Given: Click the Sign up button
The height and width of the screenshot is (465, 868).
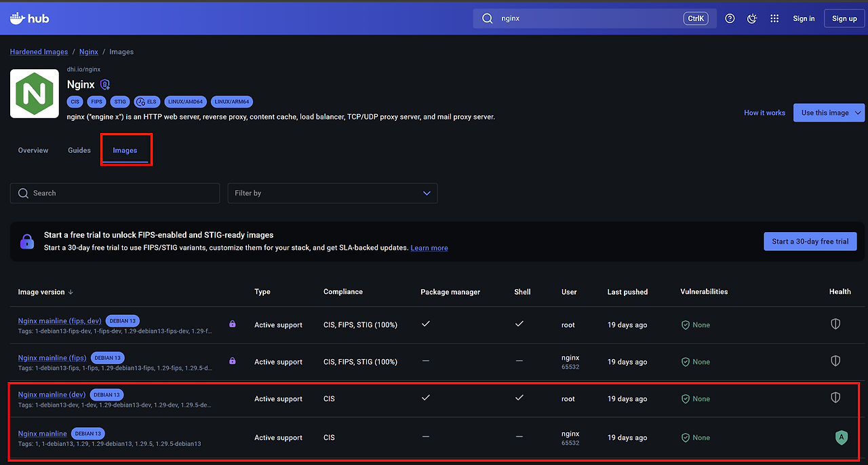Looking at the screenshot, I should click(x=844, y=18).
